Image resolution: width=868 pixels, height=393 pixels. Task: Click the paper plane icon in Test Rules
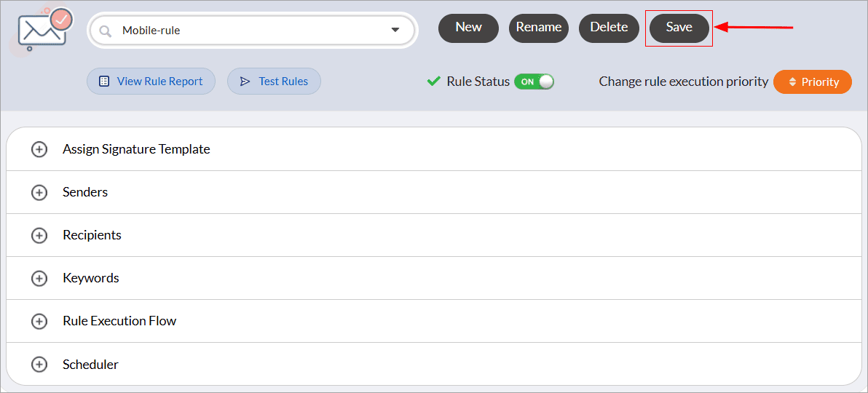click(x=245, y=82)
